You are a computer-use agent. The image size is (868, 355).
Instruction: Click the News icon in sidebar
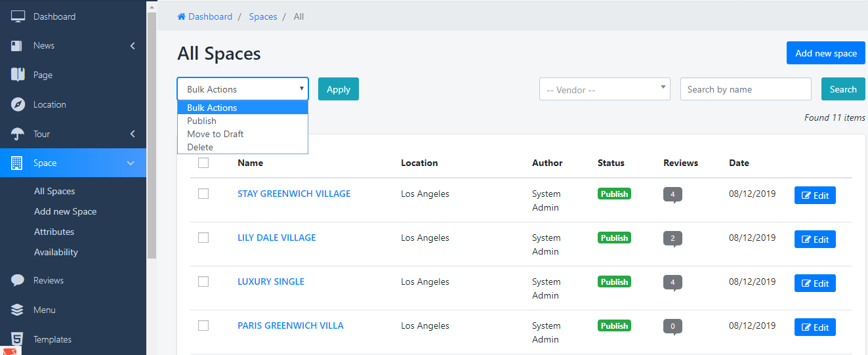18,46
